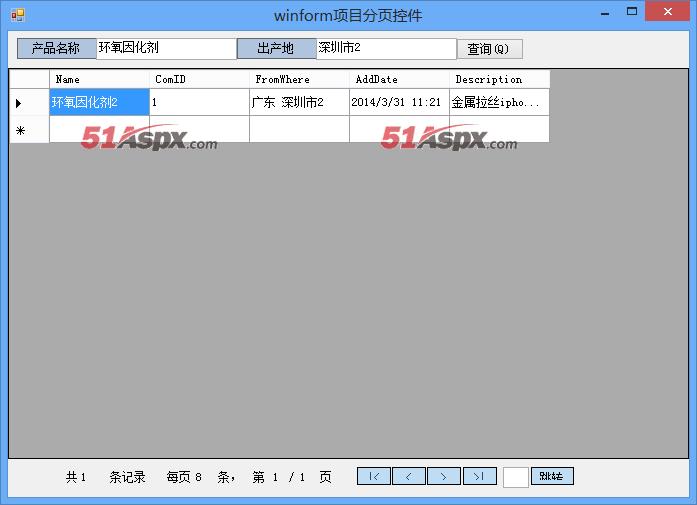Sort by the Description column header

click(500, 80)
